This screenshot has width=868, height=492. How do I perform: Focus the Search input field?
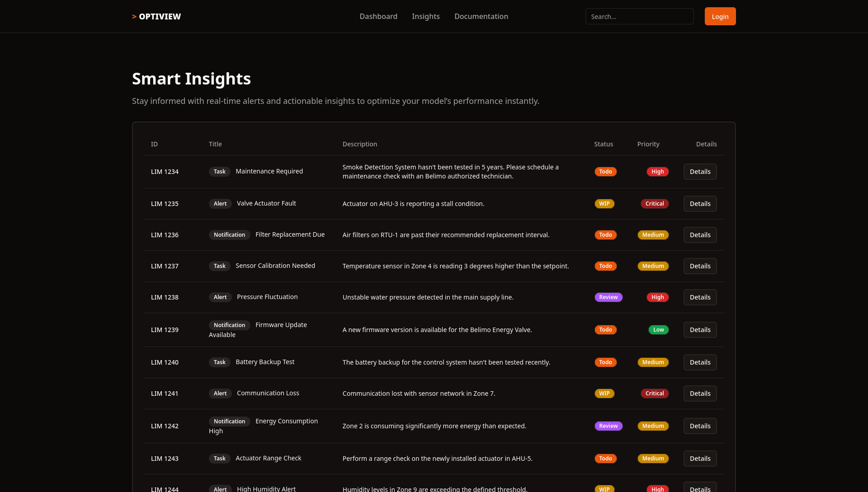coord(639,17)
